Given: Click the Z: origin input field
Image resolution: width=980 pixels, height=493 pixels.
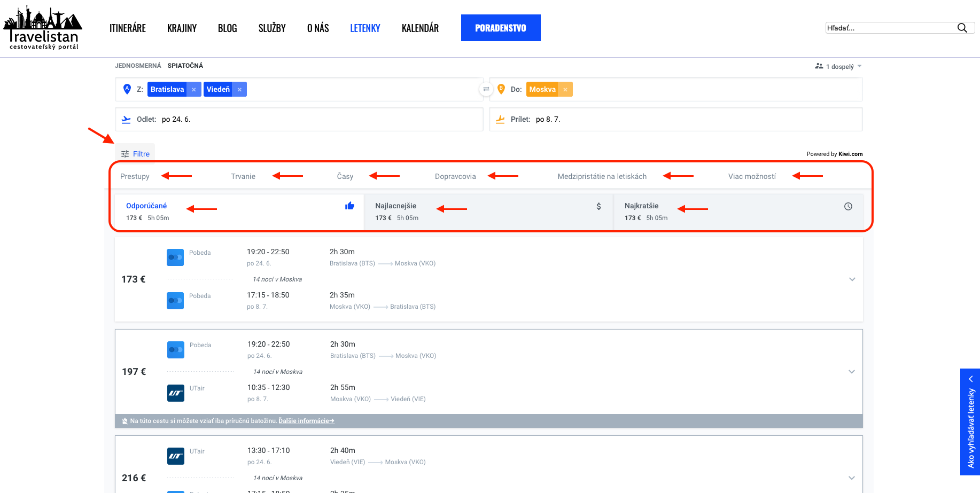Looking at the screenshot, I should [x=299, y=89].
